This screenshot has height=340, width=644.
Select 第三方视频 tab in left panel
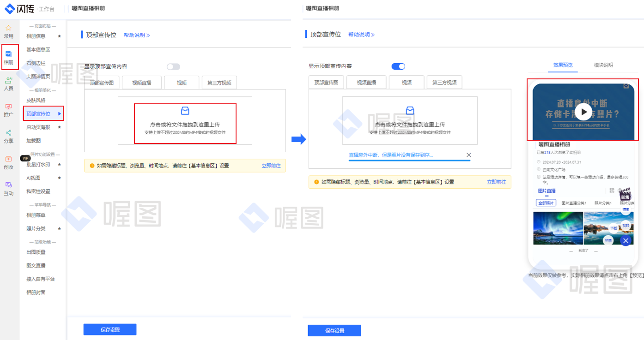(x=219, y=83)
